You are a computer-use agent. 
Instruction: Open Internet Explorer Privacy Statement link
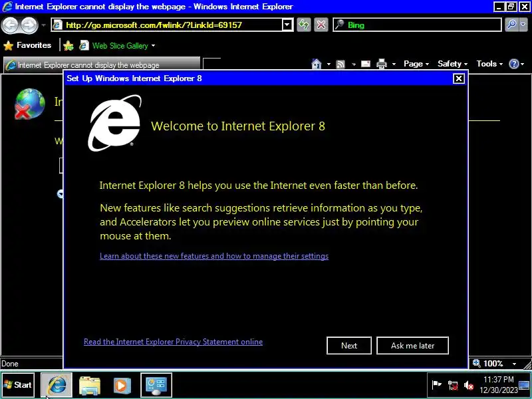click(173, 342)
